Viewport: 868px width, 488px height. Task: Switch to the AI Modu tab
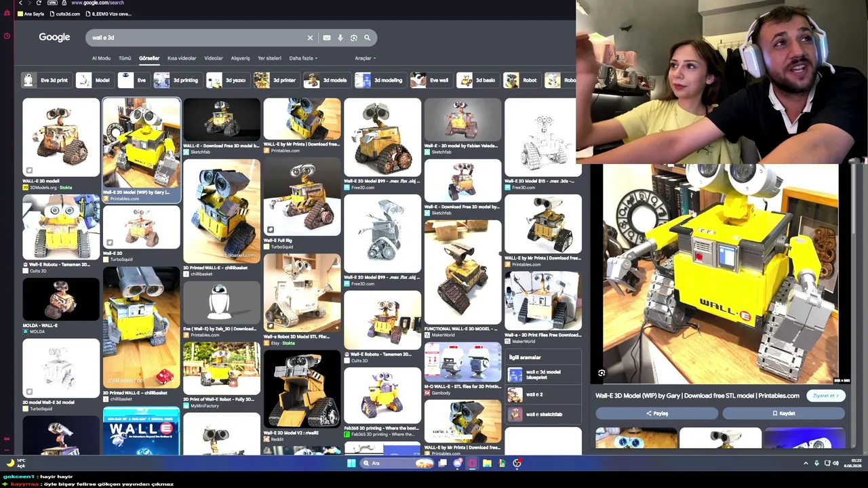coord(101,58)
